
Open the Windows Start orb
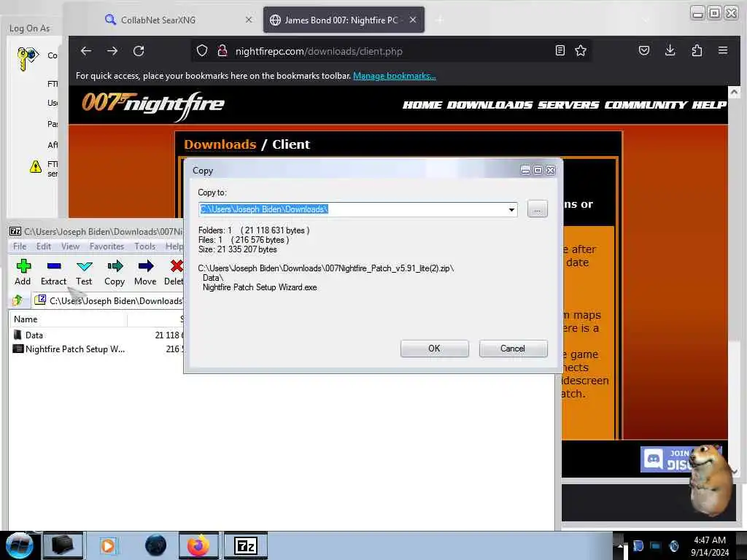[x=19, y=545]
